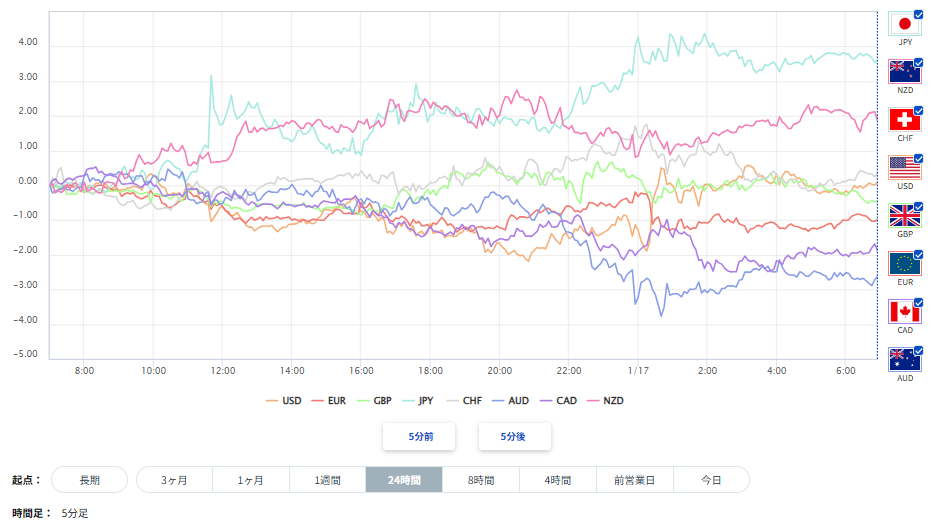Screen dimensions: 933x531
Task: Click the GBP Union Jack flag icon
Action: point(904,216)
